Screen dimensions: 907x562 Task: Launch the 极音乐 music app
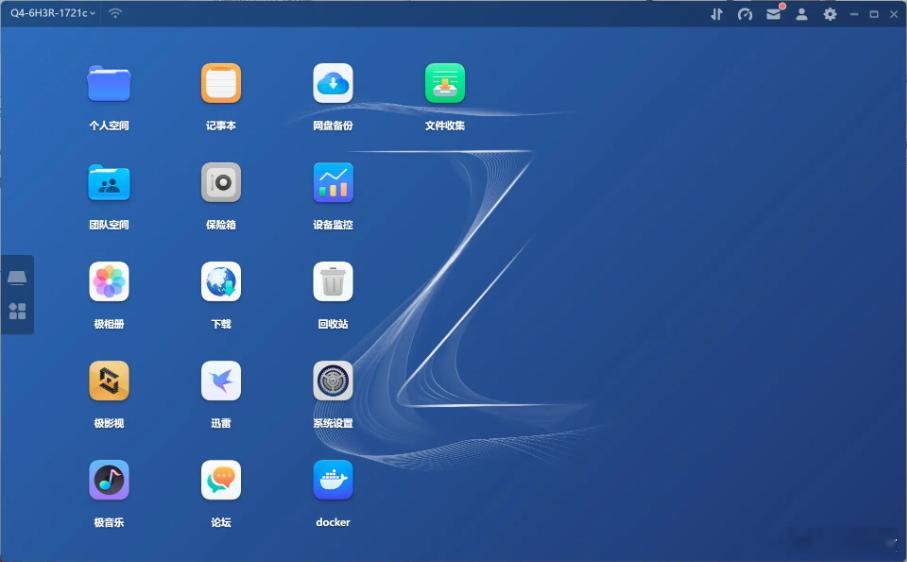click(x=109, y=480)
